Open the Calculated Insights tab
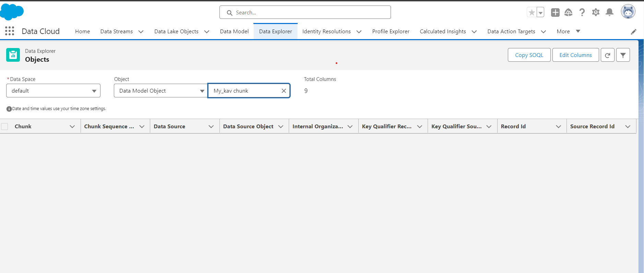 click(x=443, y=32)
